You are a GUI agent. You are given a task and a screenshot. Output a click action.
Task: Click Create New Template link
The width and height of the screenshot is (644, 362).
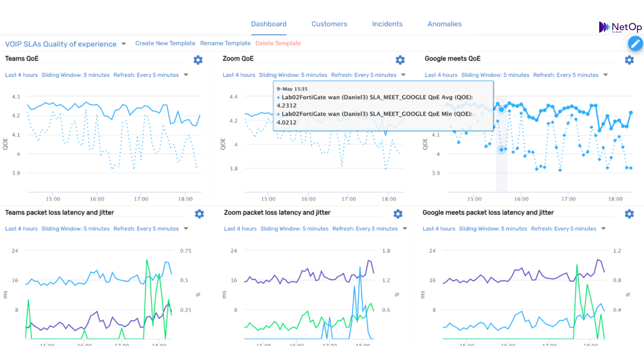(x=165, y=43)
